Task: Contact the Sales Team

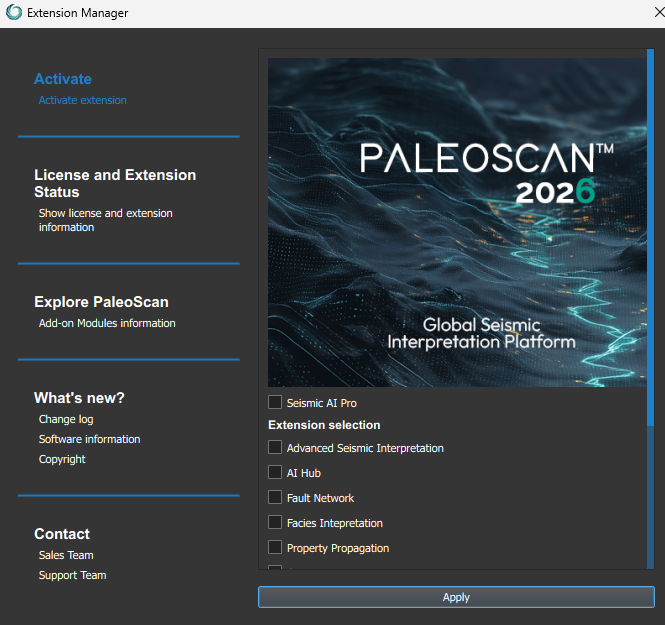Action: (66, 555)
